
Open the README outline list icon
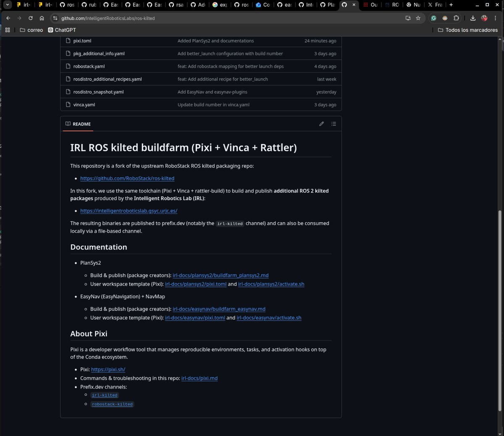point(333,124)
